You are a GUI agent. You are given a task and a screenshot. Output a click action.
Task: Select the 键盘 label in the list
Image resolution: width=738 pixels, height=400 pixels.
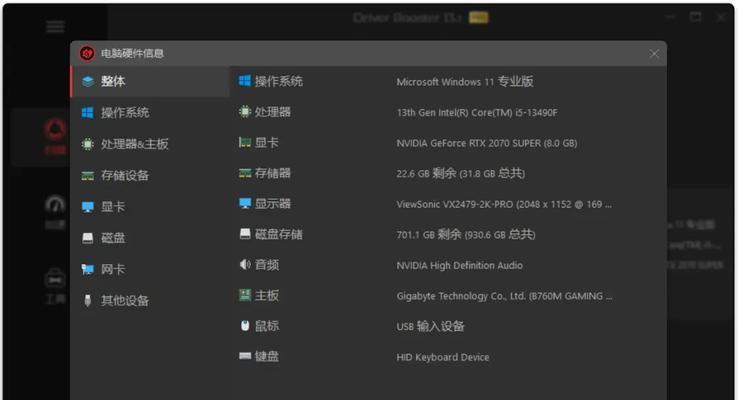pyautogui.click(x=266, y=356)
